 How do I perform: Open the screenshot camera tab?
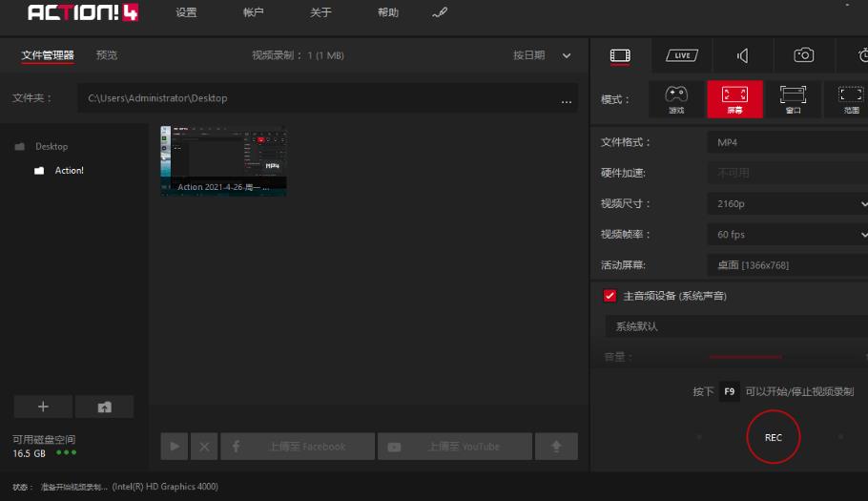pos(804,55)
